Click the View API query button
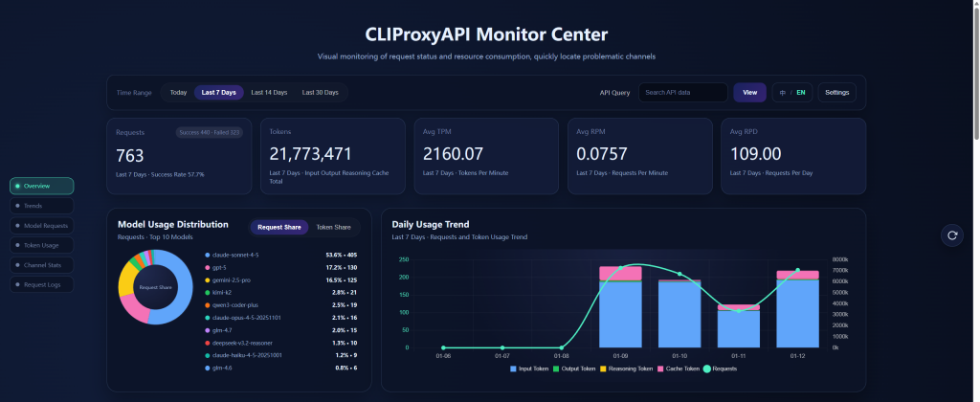 [x=750, y=93]
